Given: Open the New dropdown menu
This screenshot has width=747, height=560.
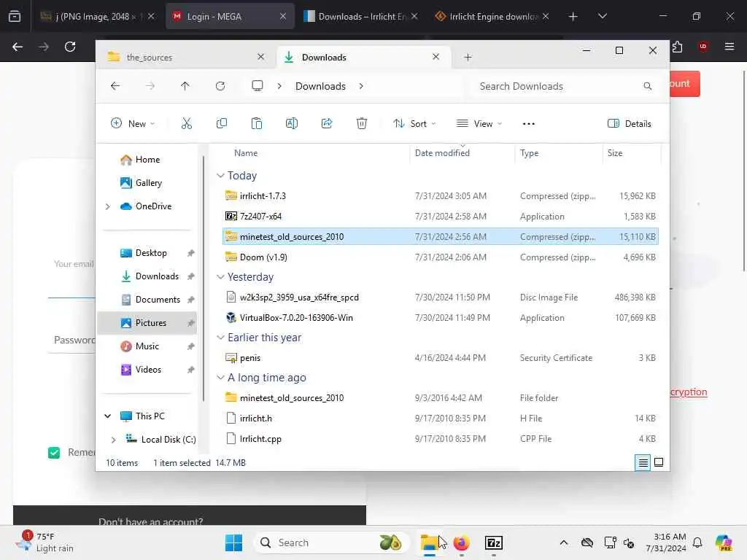Looking at the screenshot, I should pyautogui.click(x=133, y=124).
